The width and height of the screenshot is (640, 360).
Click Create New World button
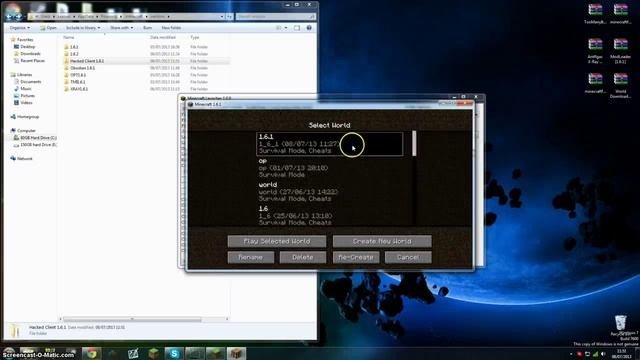[382, 241]
